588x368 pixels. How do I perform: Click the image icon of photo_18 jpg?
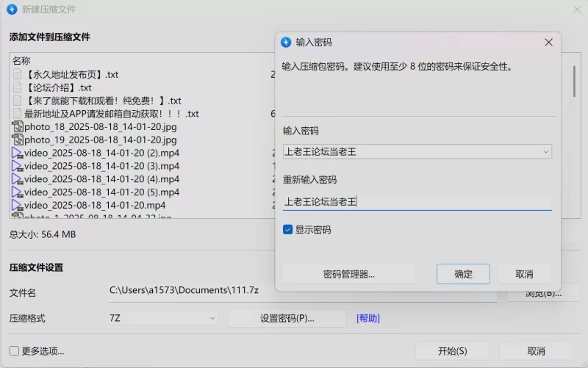17,126
